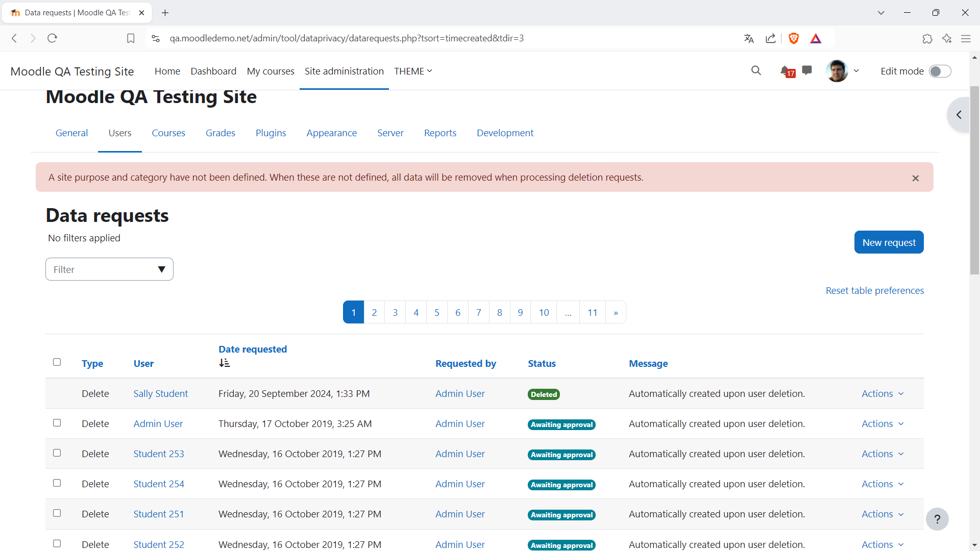Open Brave Shields lion icon
This screenshot has height=551, width=980.
click(794, 38)
